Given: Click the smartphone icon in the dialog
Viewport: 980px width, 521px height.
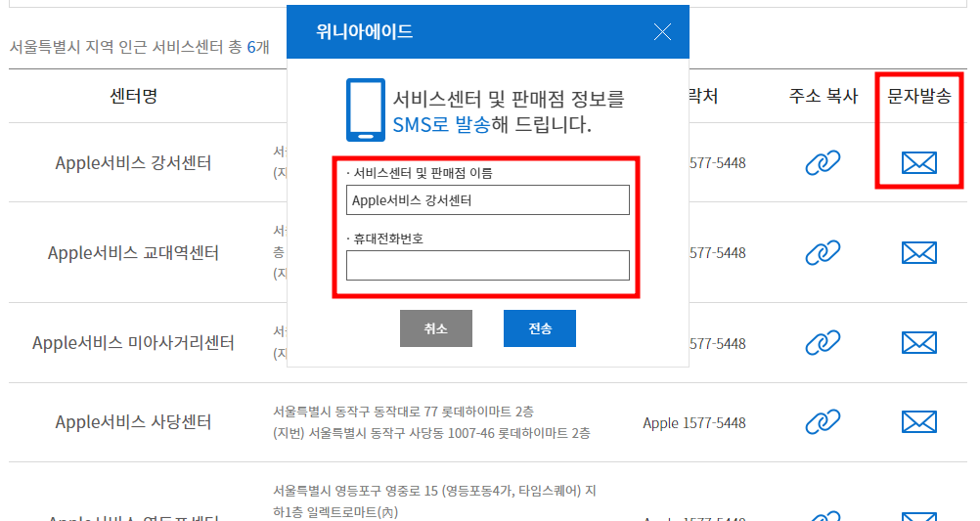Looking at the screenshot, I should pos(366,109).
